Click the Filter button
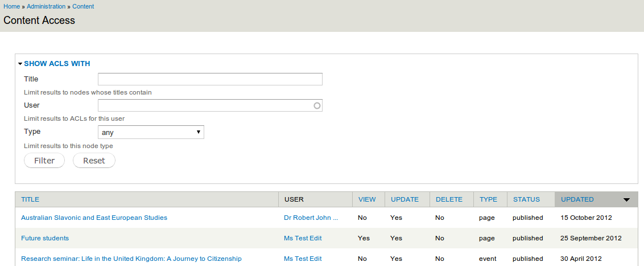This screenshot has width=644, height=266. 44,161
